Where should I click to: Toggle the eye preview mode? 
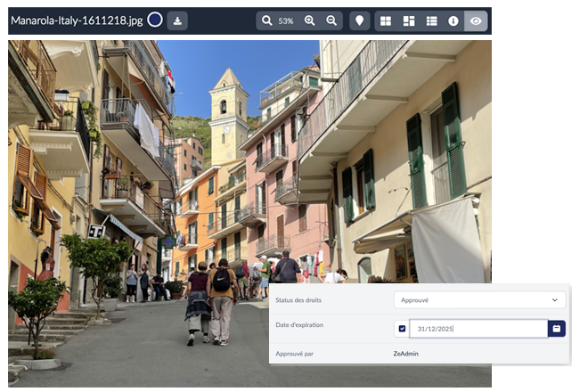tap(476, 20)
